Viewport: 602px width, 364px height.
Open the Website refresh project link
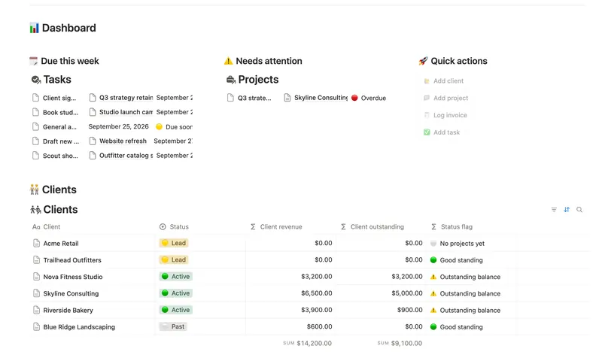(123, 141)
